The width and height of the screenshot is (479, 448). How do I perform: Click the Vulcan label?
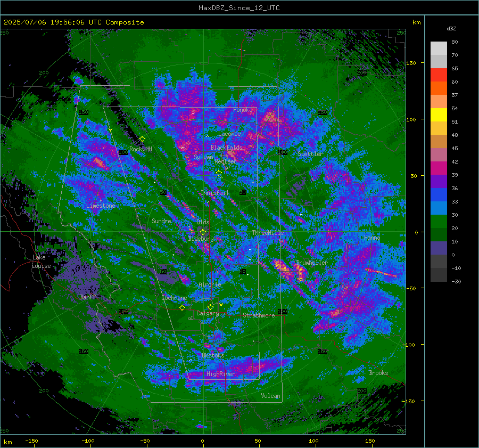(270, 396)
